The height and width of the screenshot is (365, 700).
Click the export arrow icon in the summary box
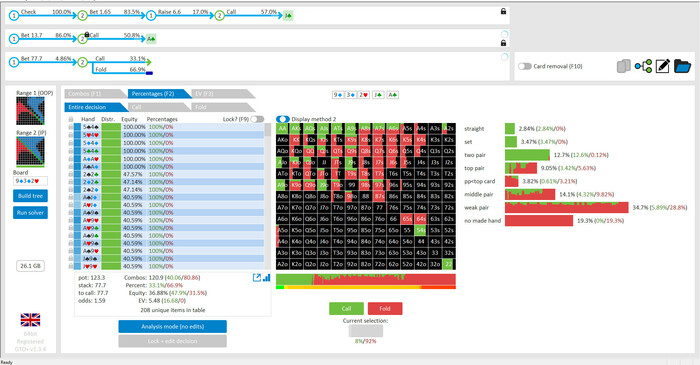coord(257,278)
